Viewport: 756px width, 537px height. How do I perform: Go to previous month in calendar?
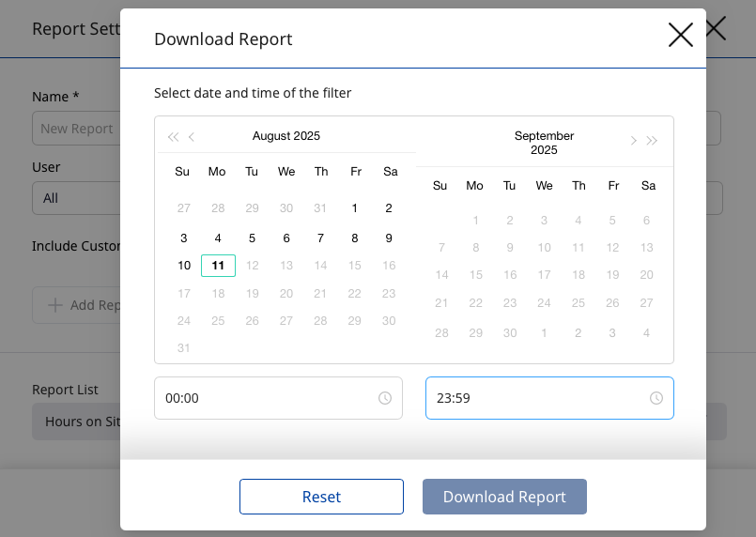pos(192,137)
